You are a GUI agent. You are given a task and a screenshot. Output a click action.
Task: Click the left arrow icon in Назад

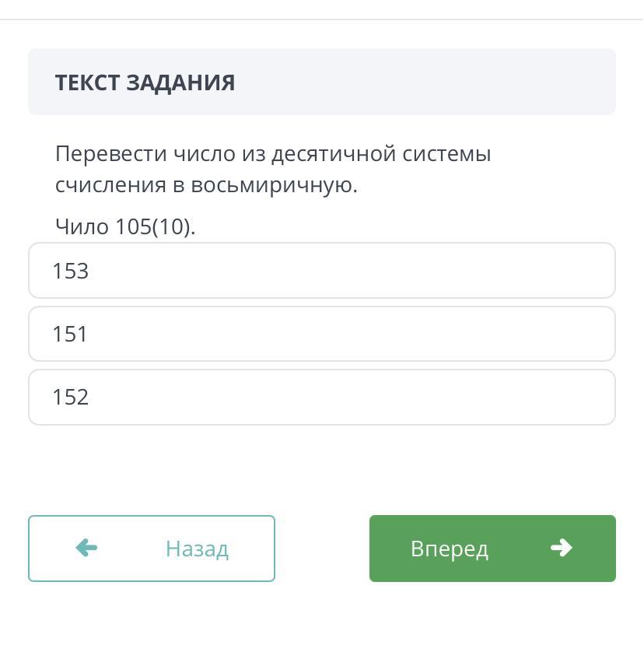point(86,549)
